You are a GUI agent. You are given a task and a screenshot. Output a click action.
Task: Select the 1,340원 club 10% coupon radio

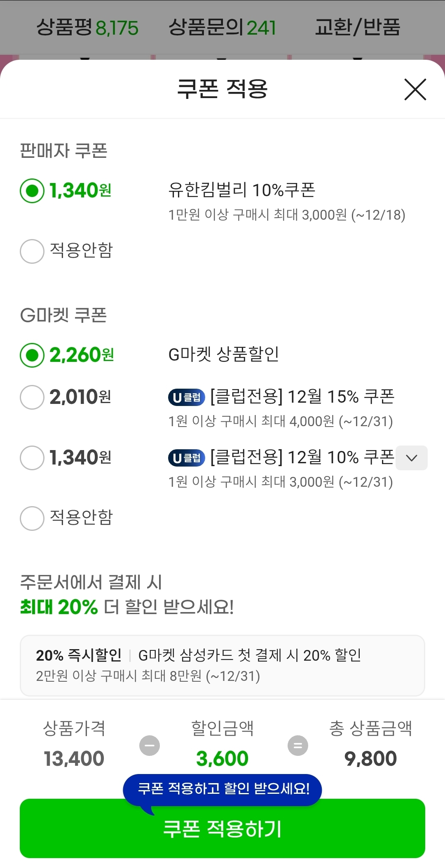tap(32, 457)
